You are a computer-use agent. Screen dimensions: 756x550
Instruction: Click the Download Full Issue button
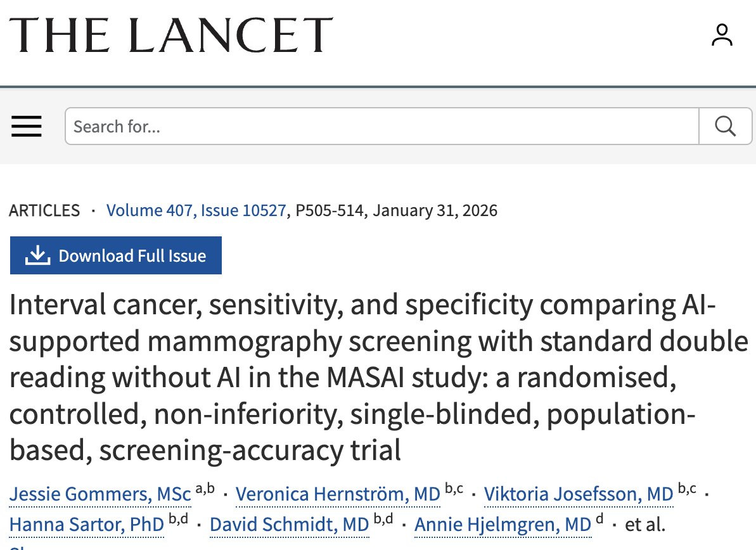point(116,255)
